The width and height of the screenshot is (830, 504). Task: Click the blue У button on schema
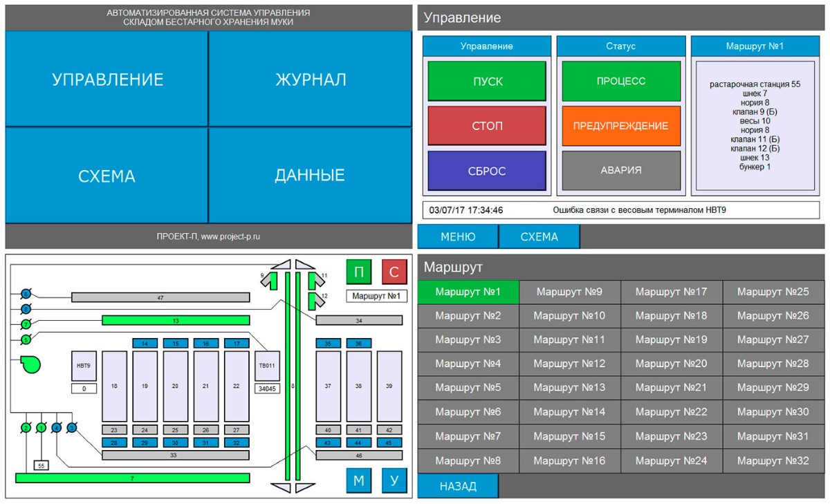(394, 480)
